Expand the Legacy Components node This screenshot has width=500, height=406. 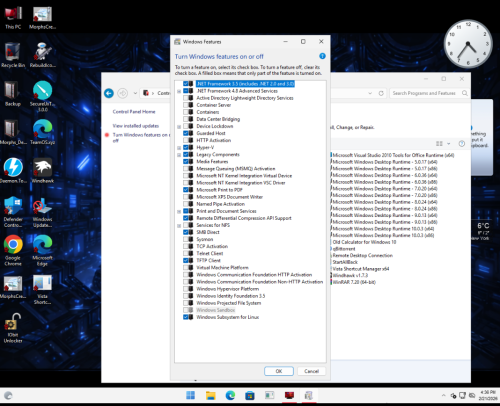(179, 155)
